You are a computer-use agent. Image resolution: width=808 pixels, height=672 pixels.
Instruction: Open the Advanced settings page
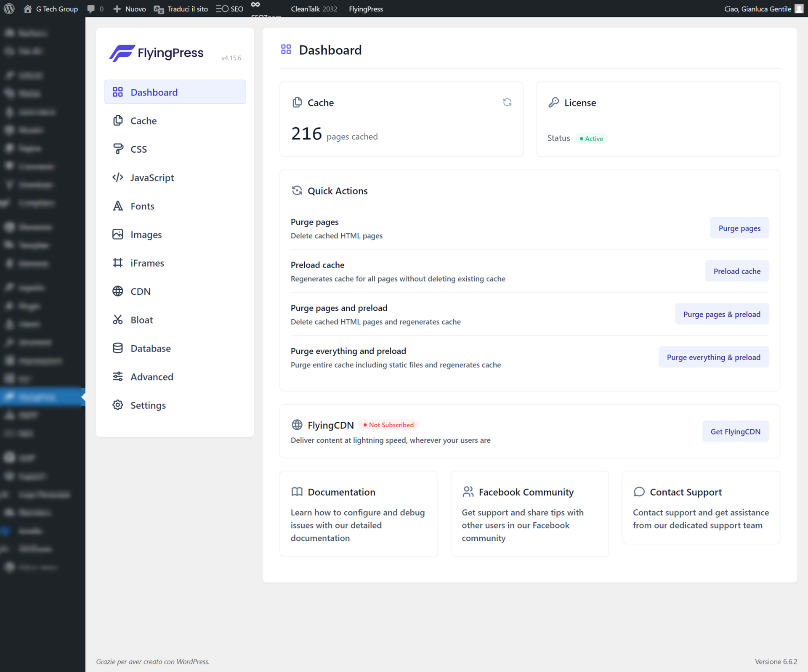pyautogui.click(x=151, y=377)
